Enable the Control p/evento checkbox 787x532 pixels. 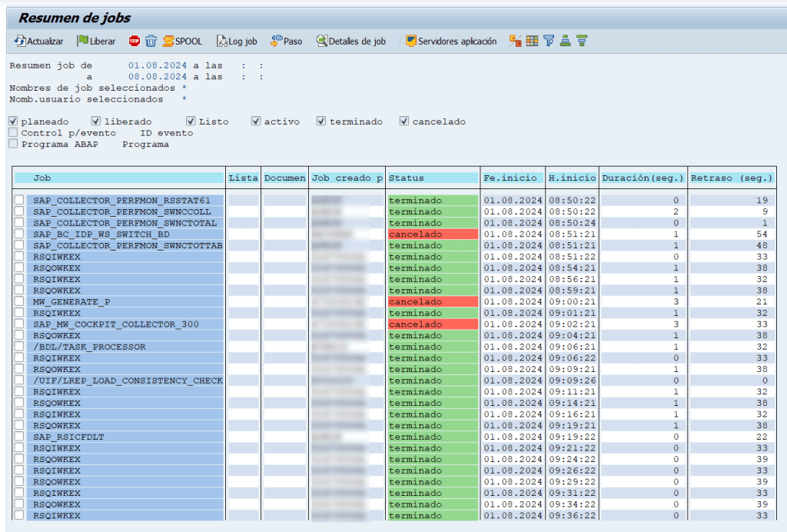pos(14,133)
